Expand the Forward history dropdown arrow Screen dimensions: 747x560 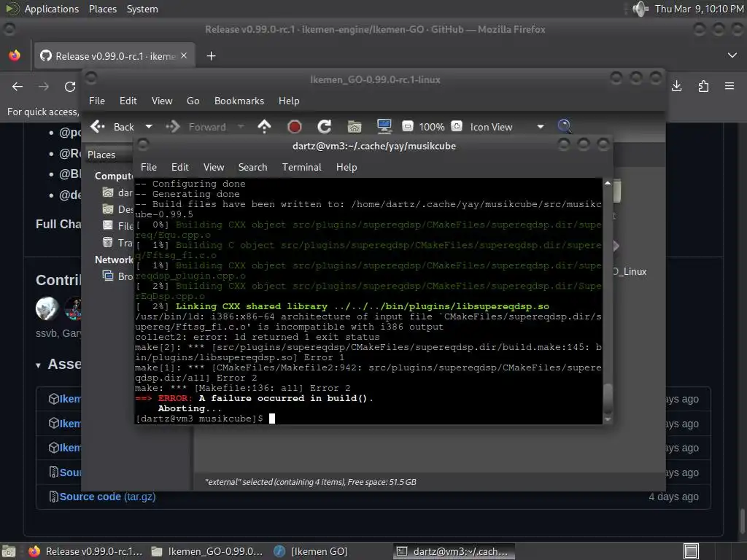click(x=241, y=127)
